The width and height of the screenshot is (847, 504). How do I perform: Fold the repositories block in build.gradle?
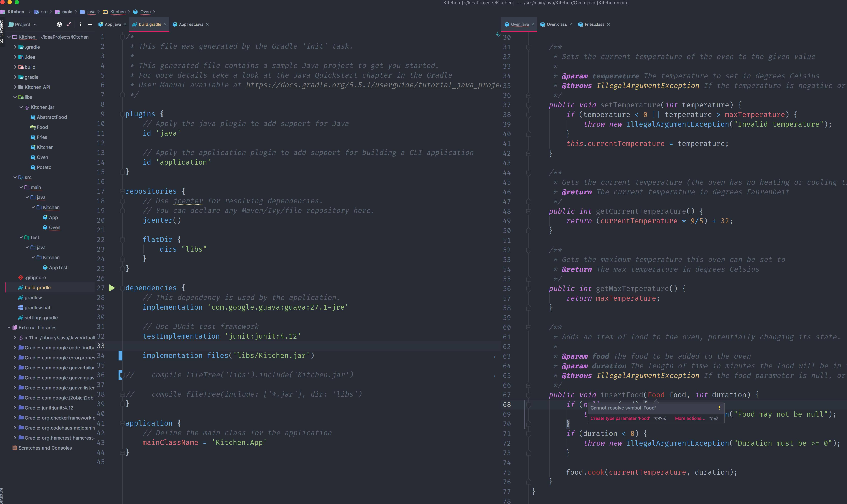pos(122,191)
